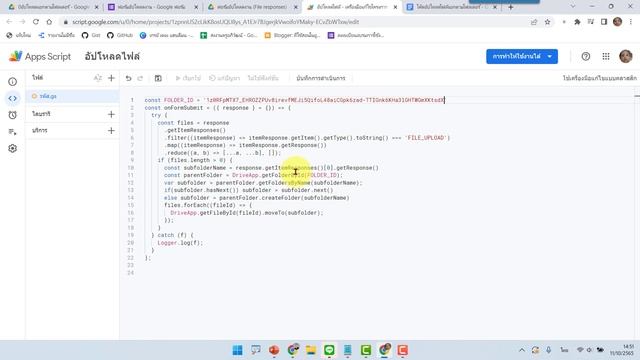Image resolution: width=640 pixels, height=360 pixels.
Task: Switch to the first Google Drive tab
Action: 53,7
